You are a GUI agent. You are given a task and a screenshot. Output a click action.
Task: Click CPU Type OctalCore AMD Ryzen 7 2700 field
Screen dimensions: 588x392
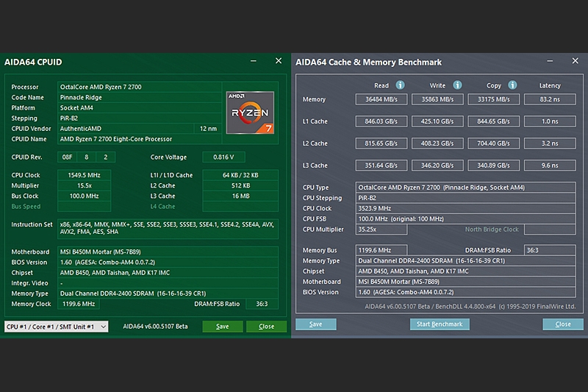pos(465,188)
